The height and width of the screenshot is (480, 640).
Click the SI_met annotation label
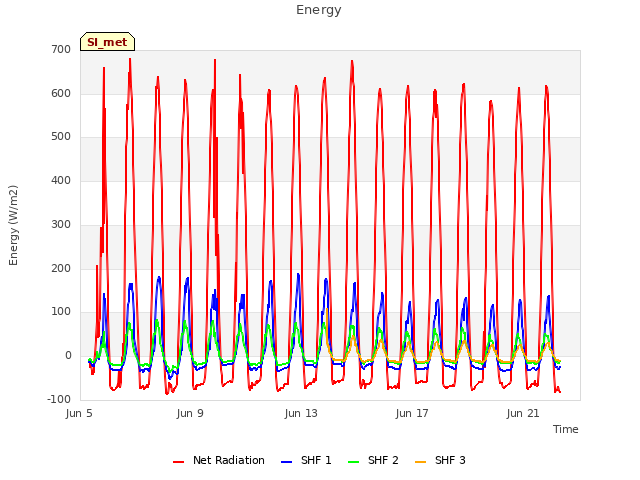click(x=107, y=42)
